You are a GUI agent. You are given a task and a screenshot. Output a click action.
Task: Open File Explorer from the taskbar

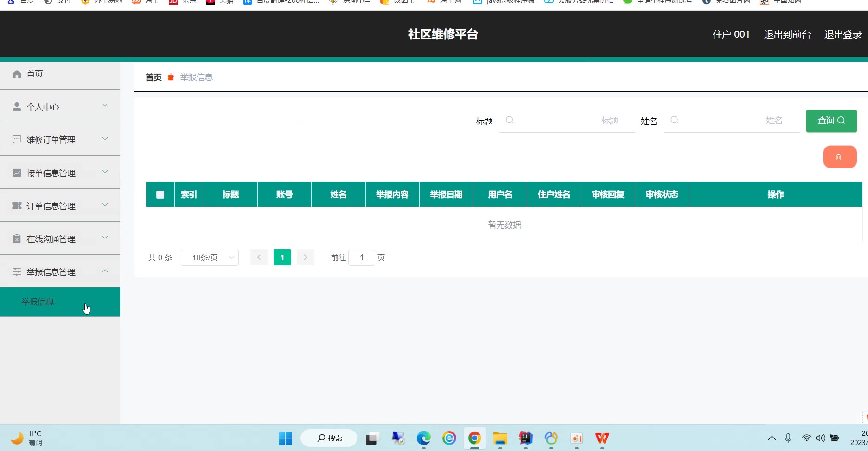(500, 438)
